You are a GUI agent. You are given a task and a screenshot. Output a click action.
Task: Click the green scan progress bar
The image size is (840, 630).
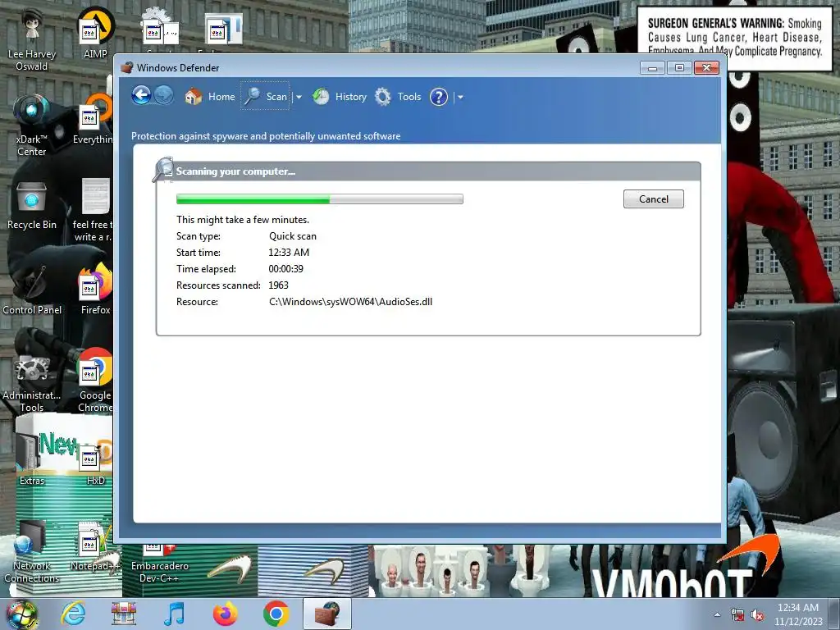click(320, 199)
